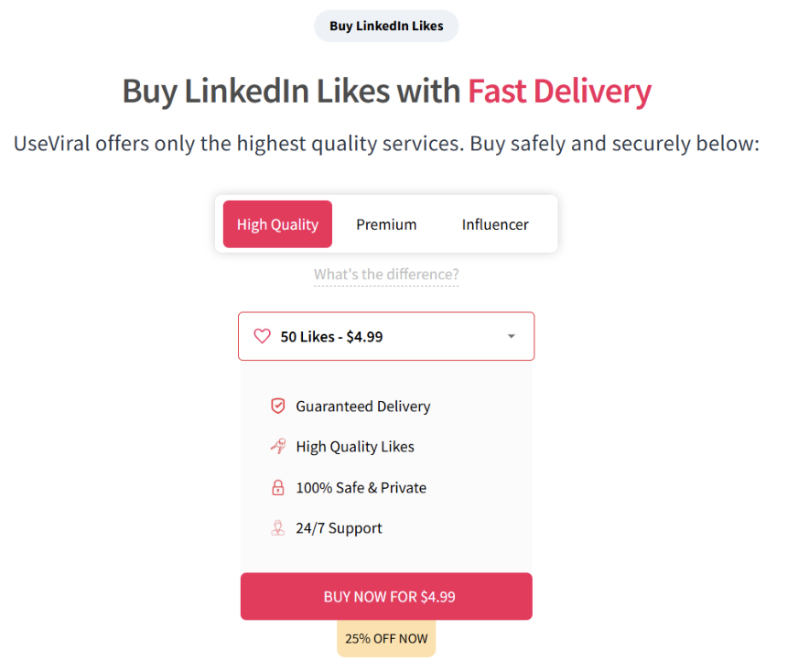
Task: Select the High Quality tab
Action: coord(277,224)
